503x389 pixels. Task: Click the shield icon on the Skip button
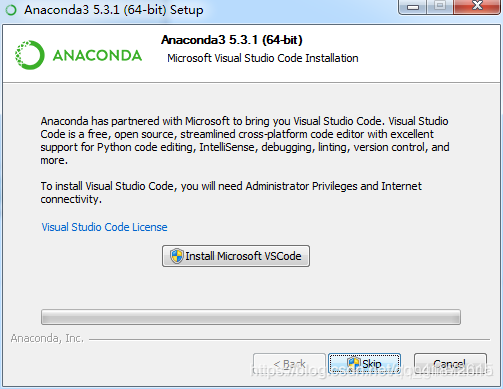click(354, 363)
